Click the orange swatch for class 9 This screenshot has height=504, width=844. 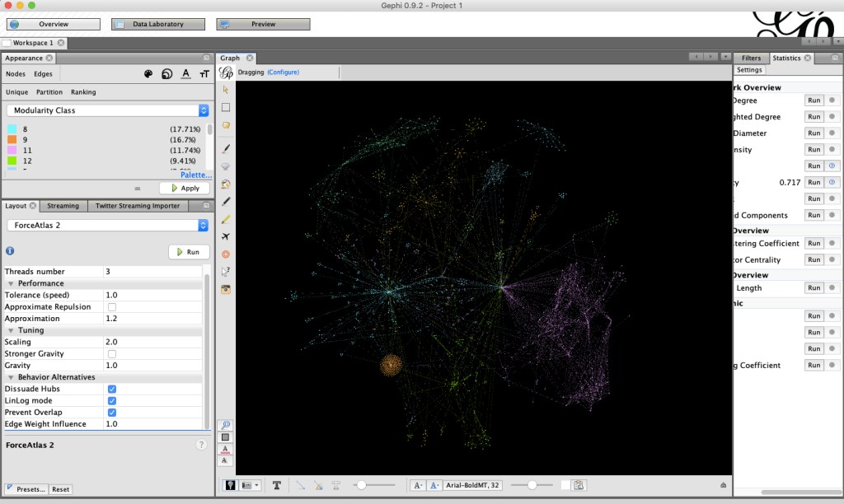click(12, 139)
